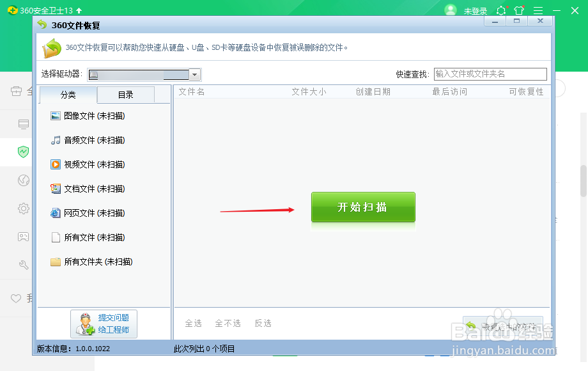The width and height of the screenshot is (588, 371).
Task: Switch to the 分类 tab
Action: [68, 95]
